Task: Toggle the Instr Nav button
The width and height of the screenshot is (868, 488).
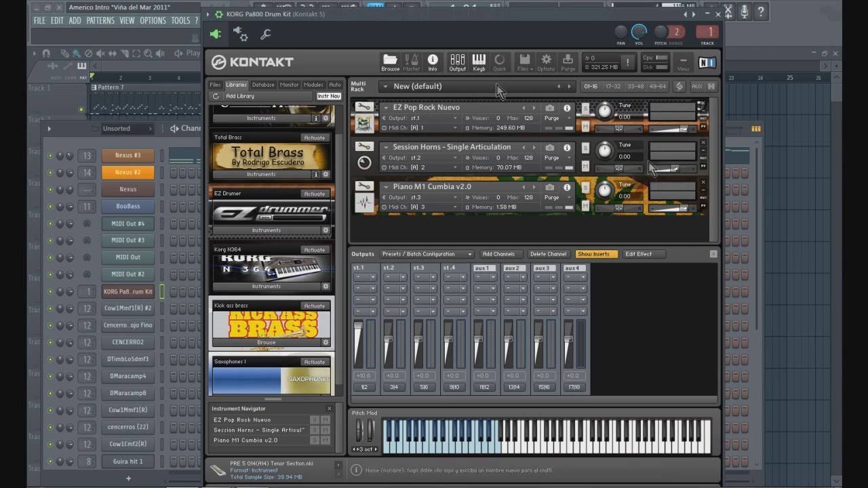Action: (328, 96)
